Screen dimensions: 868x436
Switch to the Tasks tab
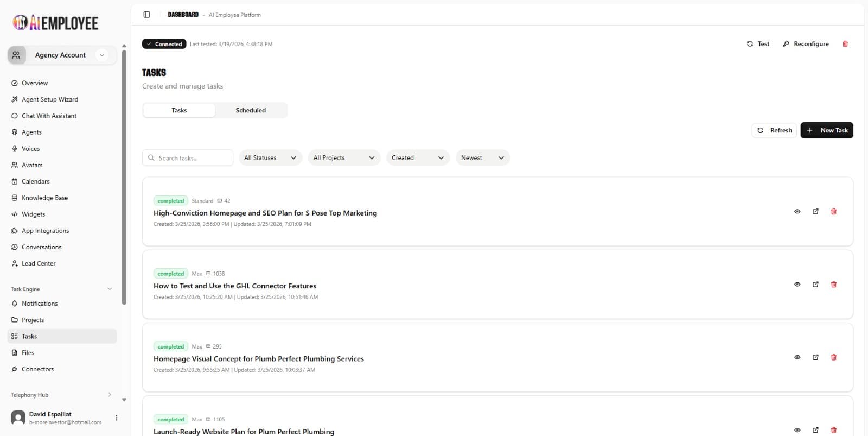[x=179, y=110]
